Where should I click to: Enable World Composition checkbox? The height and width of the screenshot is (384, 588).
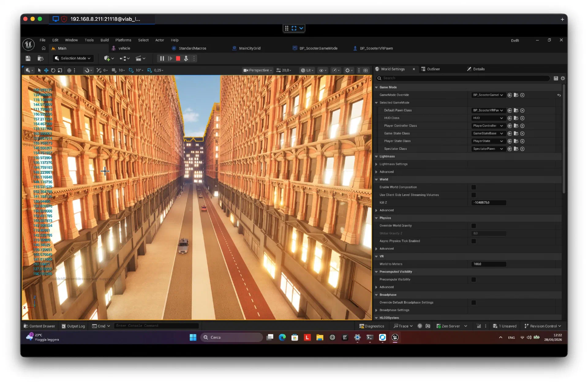point(474,187)
